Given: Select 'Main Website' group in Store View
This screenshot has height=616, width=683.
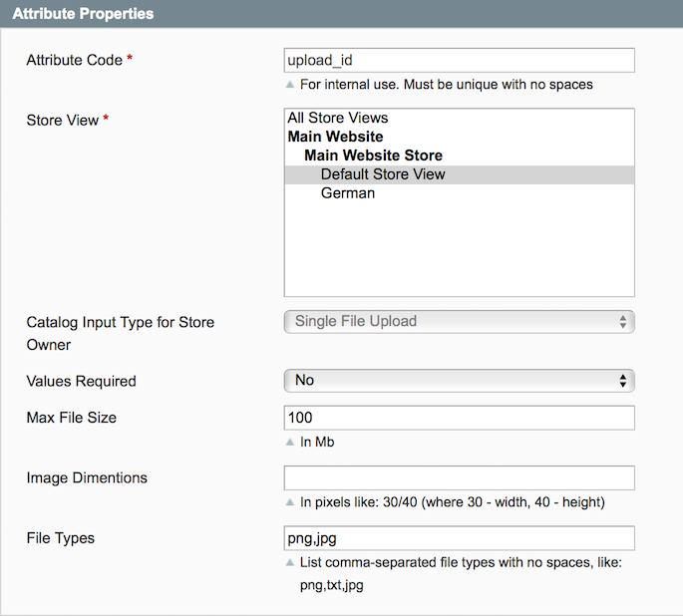Looking at the screenshot, I should (335, 137).
